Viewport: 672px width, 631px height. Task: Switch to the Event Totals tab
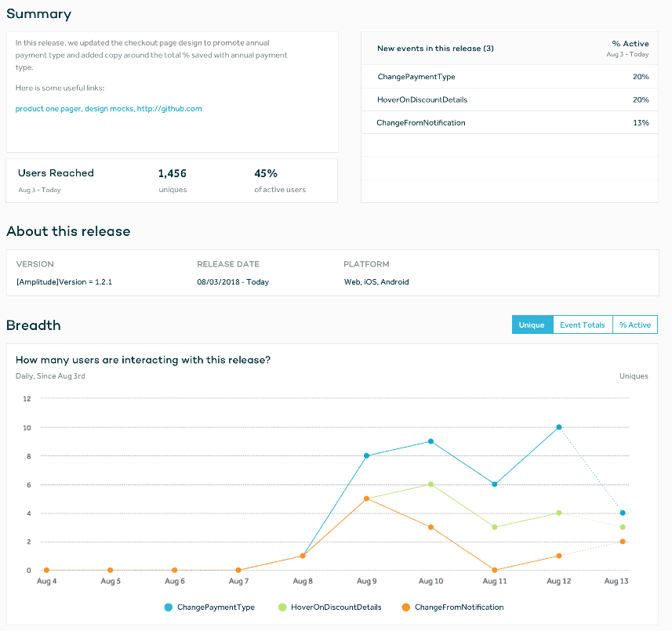pos(582,325)
